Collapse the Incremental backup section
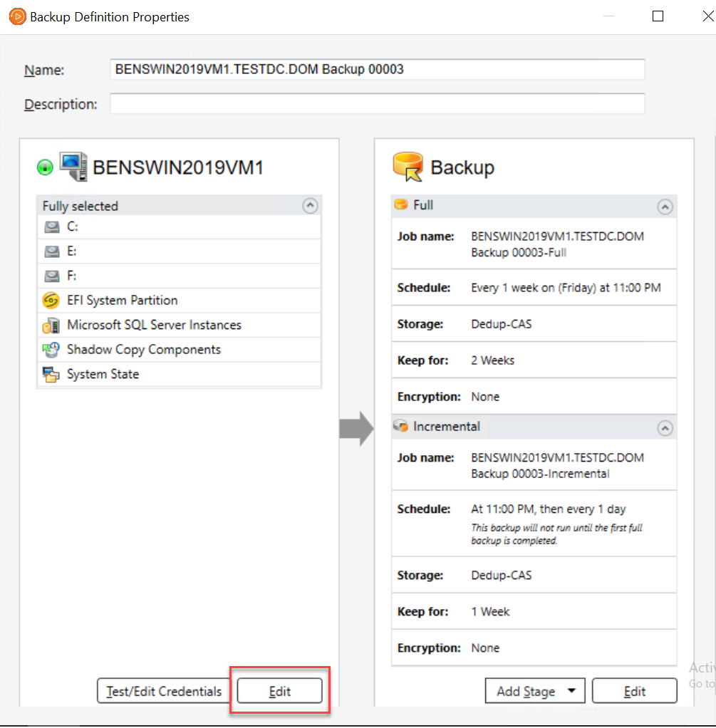The image size is (716, 728). [x=665, y=427]
